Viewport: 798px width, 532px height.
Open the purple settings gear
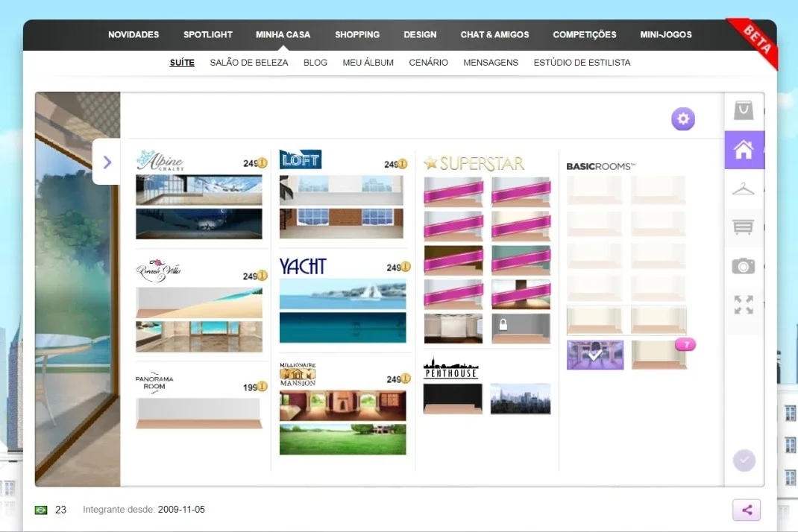[x=683, y=119]
